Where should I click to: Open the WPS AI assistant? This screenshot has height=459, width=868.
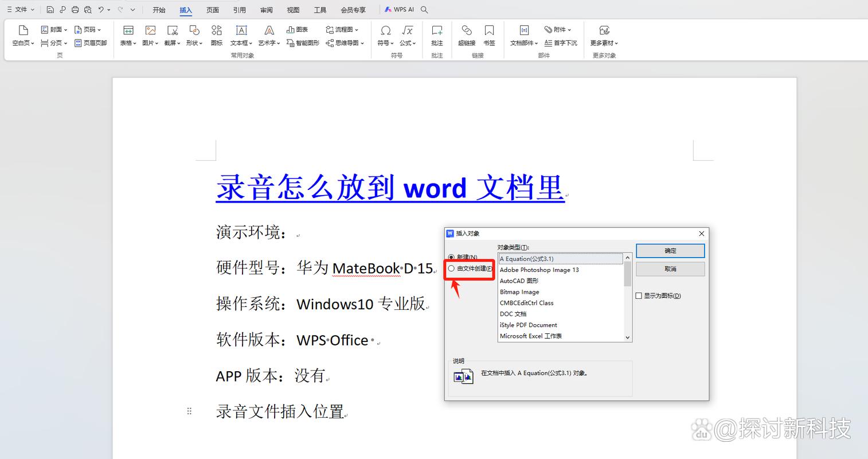coord(400,10)
